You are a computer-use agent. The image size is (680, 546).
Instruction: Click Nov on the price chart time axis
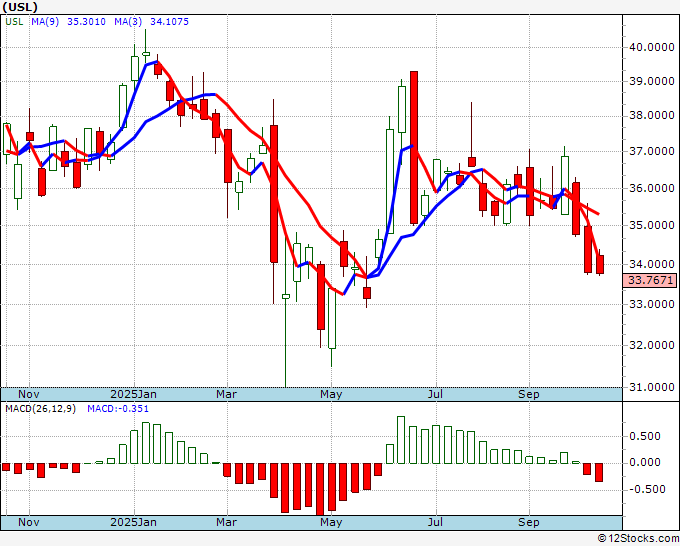29,394
